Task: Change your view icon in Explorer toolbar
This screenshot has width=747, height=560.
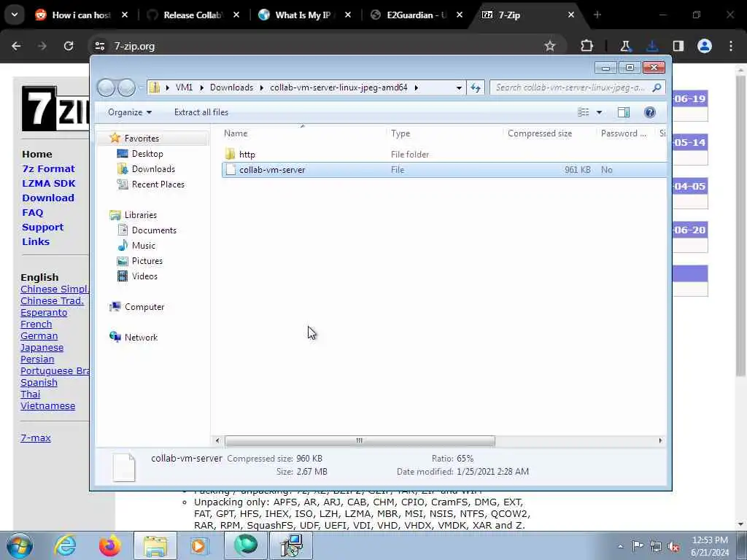Action: [x=583, y=112]
